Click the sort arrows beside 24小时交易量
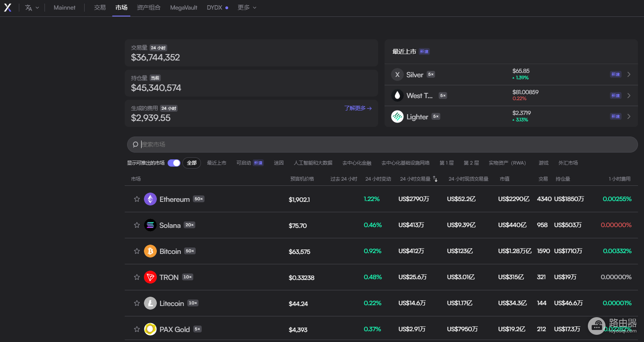This screenshot has height=342, width=644. pyautogui.click(x=435, y=179)
